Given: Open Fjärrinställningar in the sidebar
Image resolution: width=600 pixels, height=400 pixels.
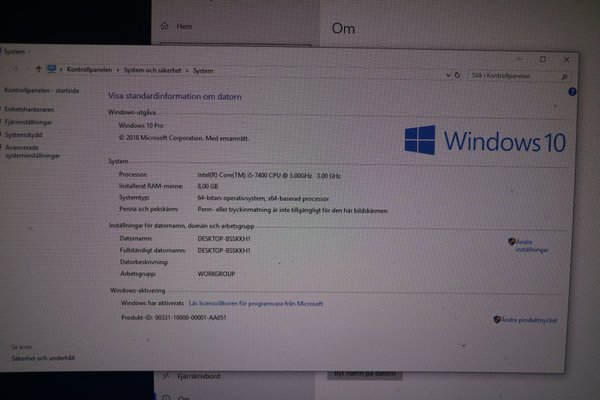Looking at the screenshot, I should click(x=28, y=121).
